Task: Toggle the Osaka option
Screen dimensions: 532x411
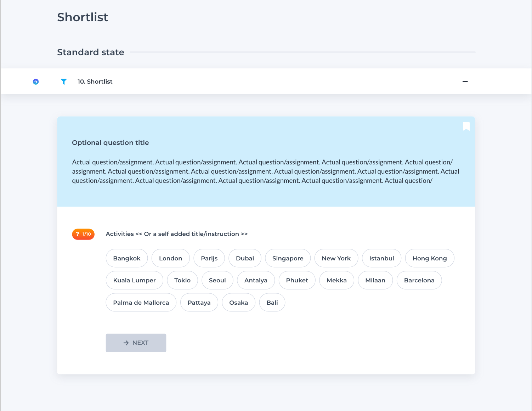Action: coord(239,303)
